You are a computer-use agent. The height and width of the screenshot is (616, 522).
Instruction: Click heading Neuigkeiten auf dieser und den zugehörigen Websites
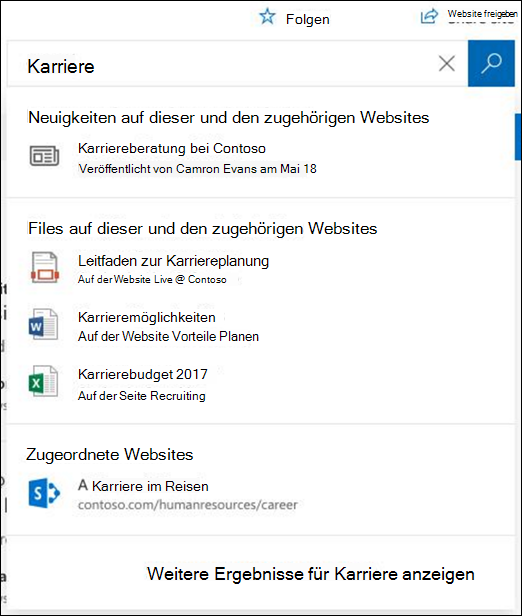229,117
